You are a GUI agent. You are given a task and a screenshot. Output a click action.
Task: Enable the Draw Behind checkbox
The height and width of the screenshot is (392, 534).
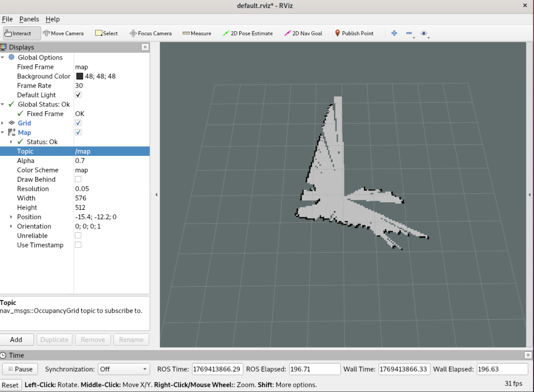78,179
